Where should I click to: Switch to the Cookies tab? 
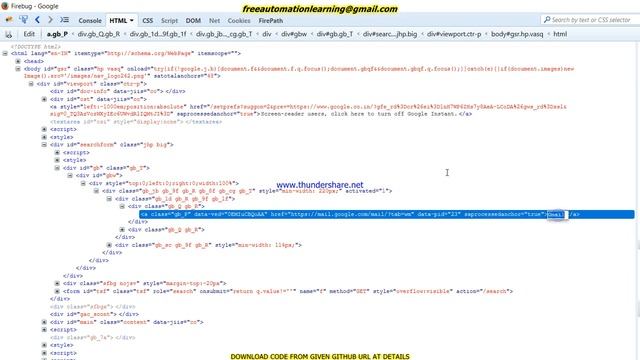239,20
